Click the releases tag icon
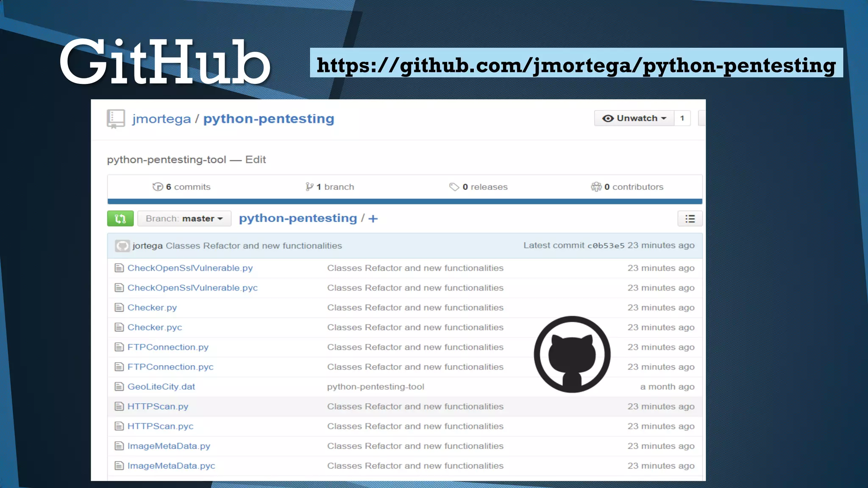 (454, 187)
